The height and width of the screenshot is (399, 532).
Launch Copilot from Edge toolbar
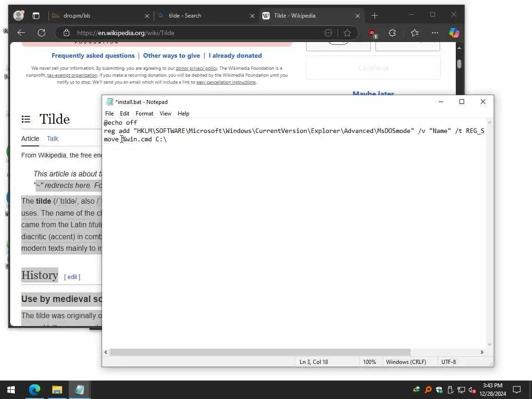(454, 33)
